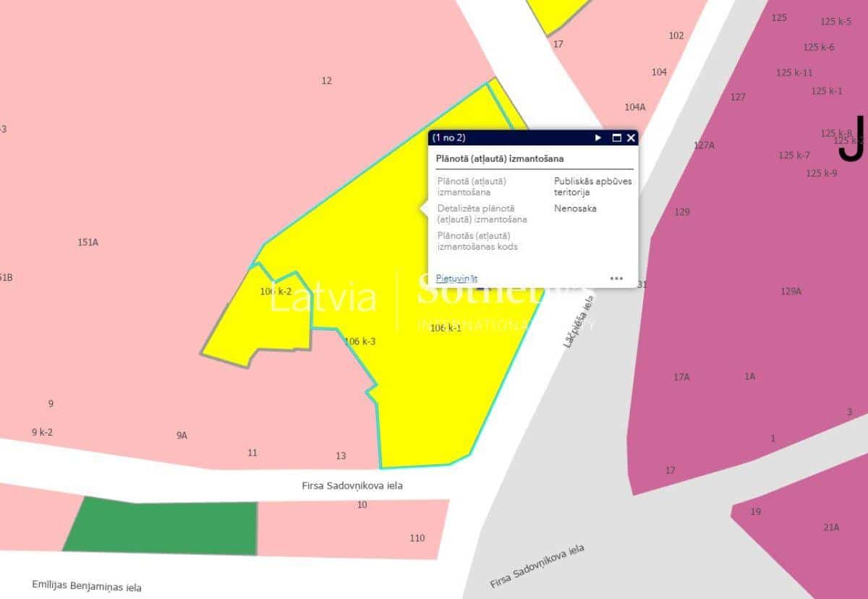Click the Pietuvināt zoom-to link
The image size is (868, 599).
(456, 279)
